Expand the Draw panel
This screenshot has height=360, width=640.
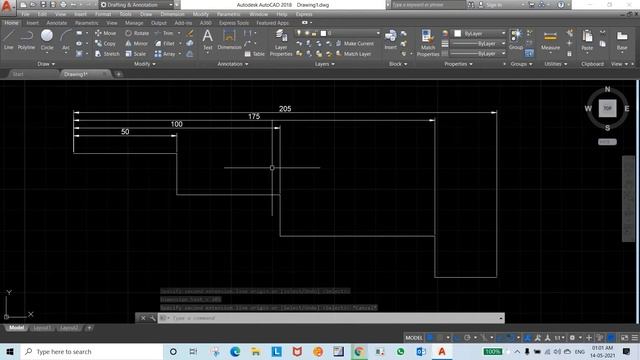[x=46, y=64]
